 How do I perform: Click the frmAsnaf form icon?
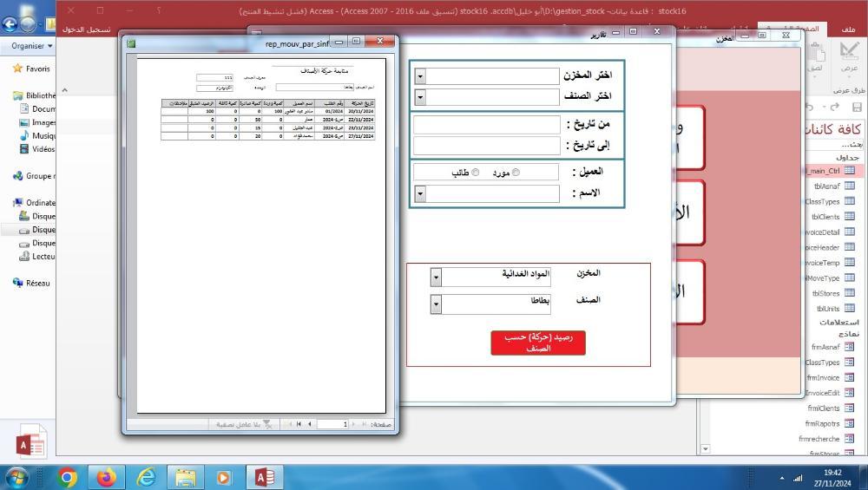coord(849,347)
